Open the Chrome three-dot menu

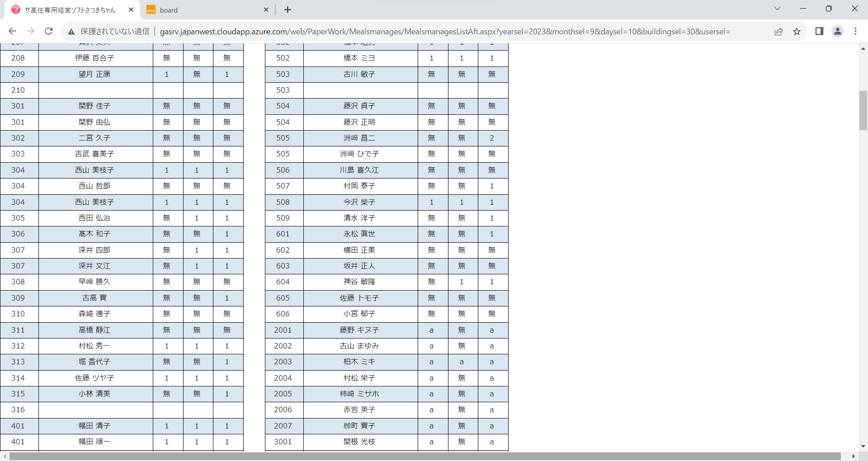tap(855, 31)
